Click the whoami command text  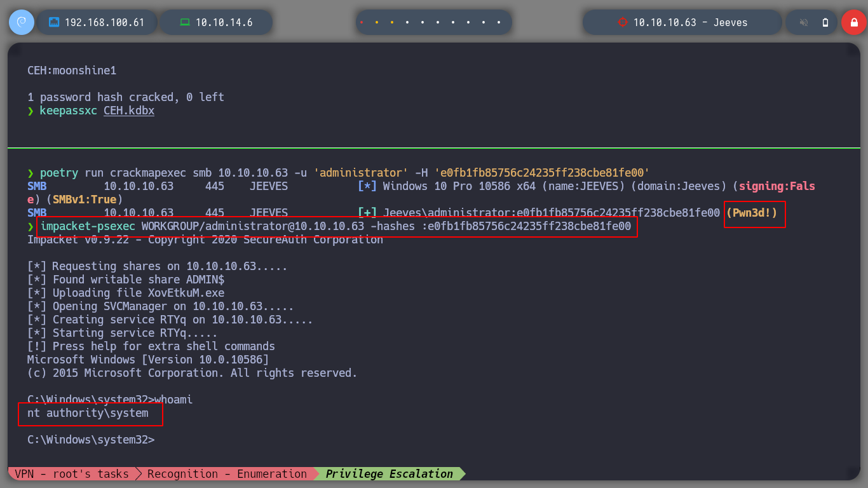coord(173,400)
